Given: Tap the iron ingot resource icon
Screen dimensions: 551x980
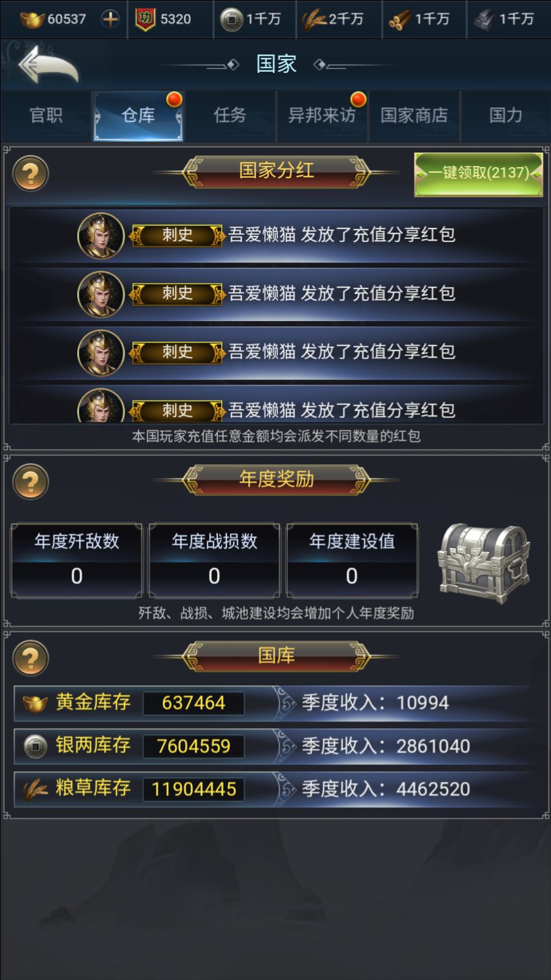Looking at the screenshot, I should point(484,20).
